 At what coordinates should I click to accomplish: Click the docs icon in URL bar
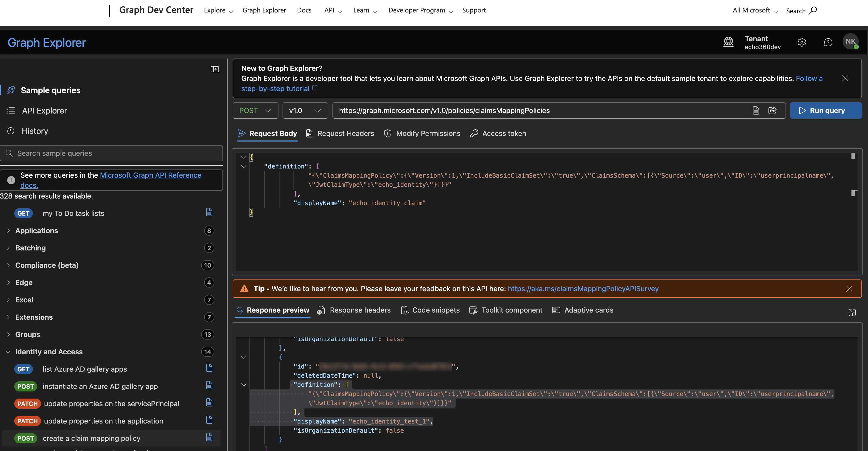(x=756, y=110)
